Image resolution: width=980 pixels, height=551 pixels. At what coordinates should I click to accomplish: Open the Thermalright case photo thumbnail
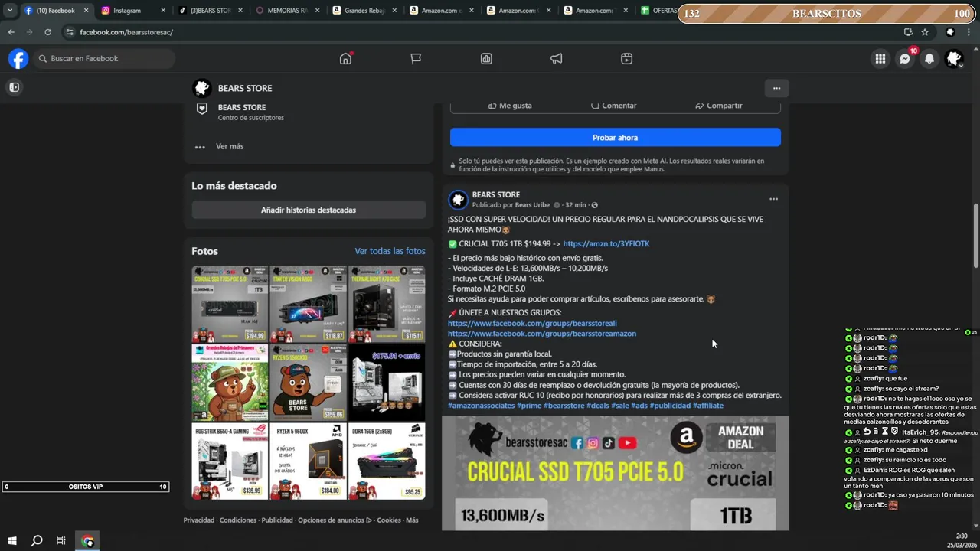click(x=387, y=304)
